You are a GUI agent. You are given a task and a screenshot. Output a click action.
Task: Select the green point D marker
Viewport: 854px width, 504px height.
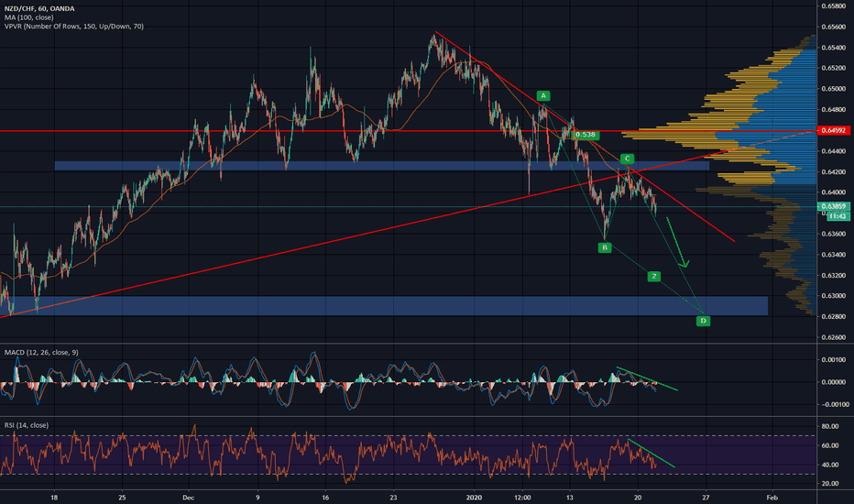703,321
